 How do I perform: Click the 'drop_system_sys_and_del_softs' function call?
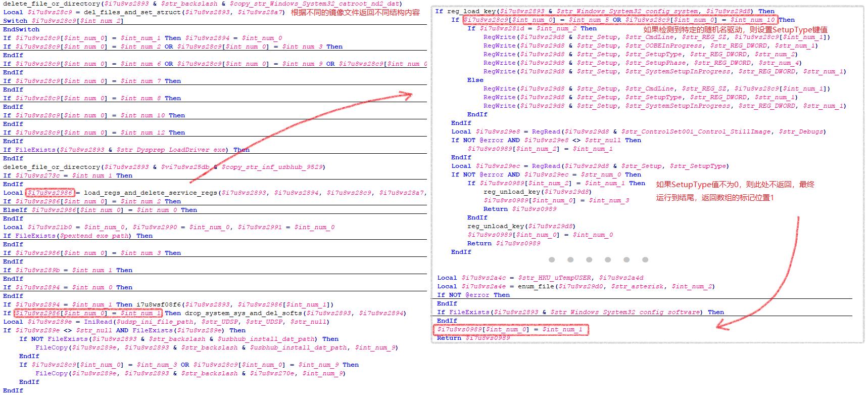click(x=244, y=313)
